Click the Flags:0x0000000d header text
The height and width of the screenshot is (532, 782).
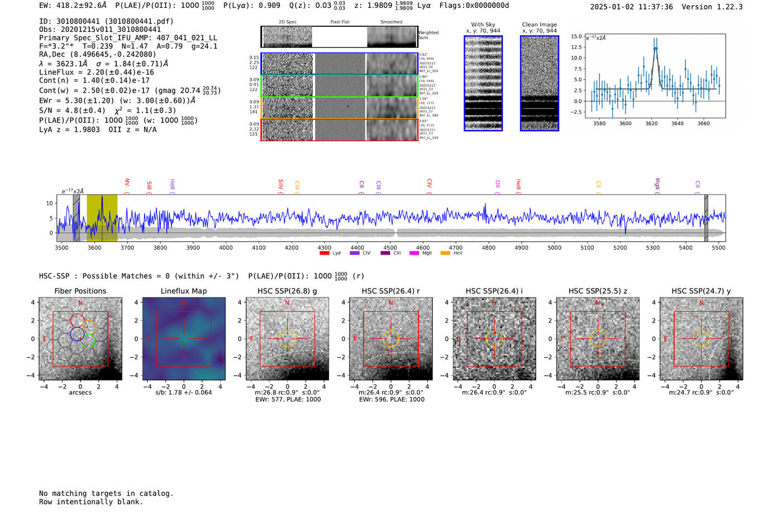click(474, 6)
